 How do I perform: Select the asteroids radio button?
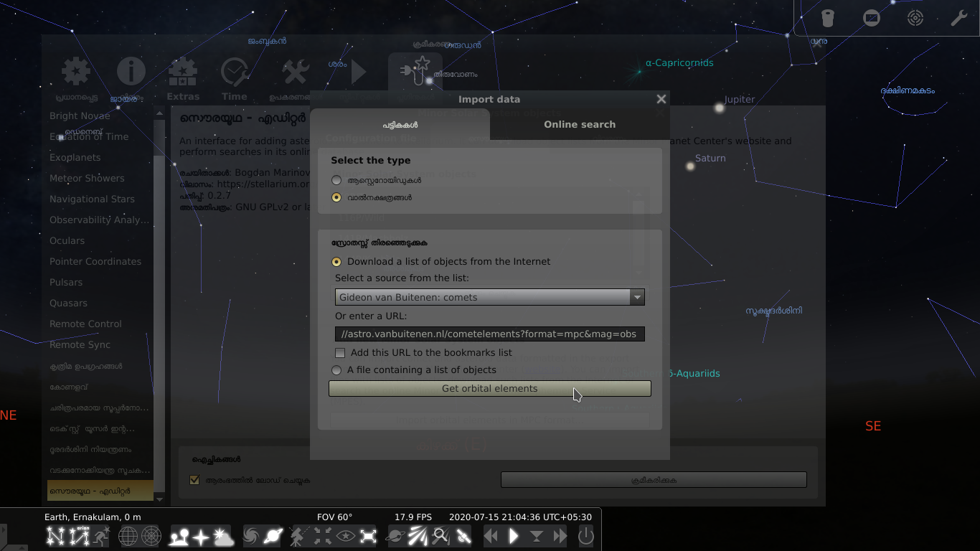(336, 180)
